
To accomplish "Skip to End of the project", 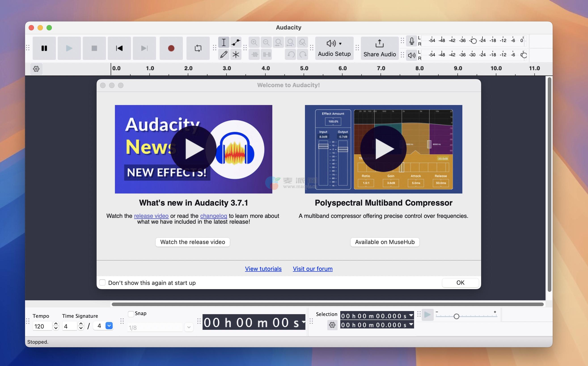I will (x=144, y=48).
